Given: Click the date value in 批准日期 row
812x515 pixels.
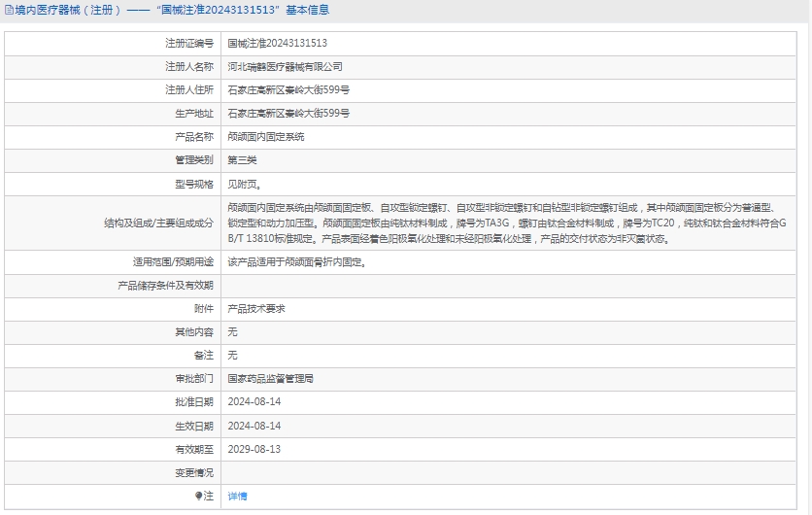Looking at the screenshot, I should (254, 402).
